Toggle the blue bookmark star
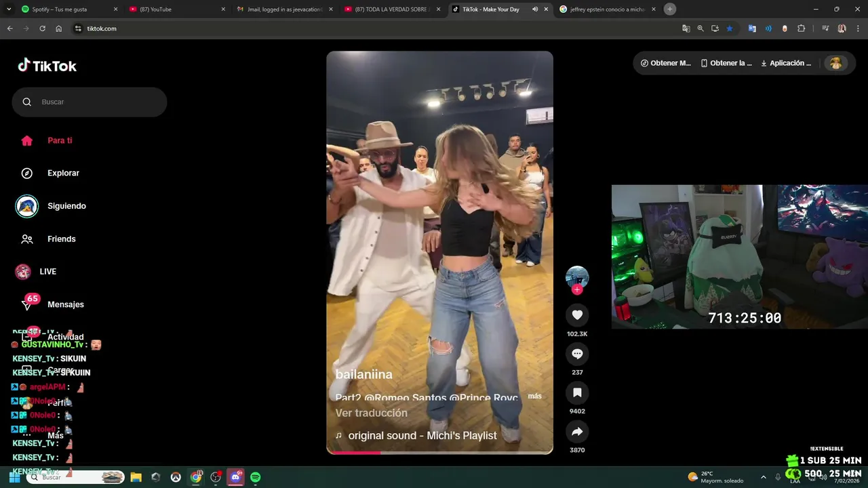 coord(730,28)
